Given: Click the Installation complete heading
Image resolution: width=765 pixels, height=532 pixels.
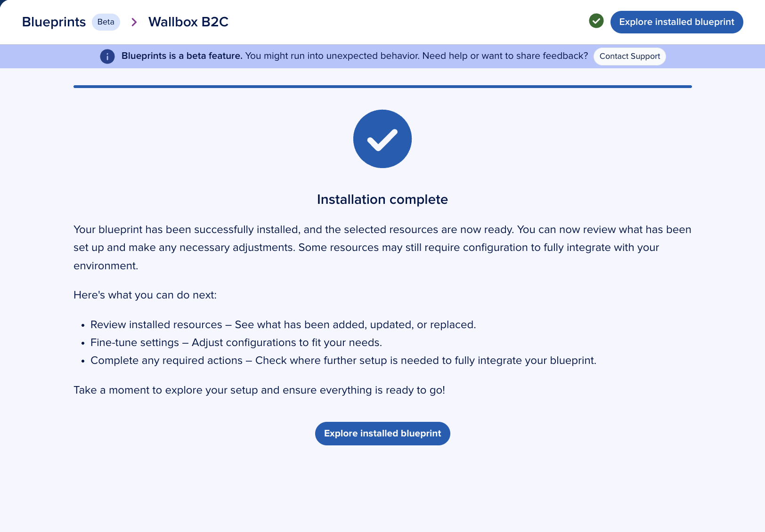Looking at the screenshot, I should coord(382,200).
